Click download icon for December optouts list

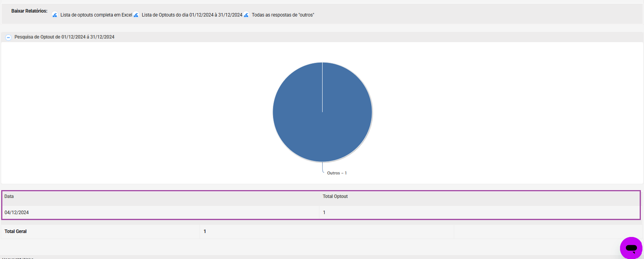coord(136,15)
